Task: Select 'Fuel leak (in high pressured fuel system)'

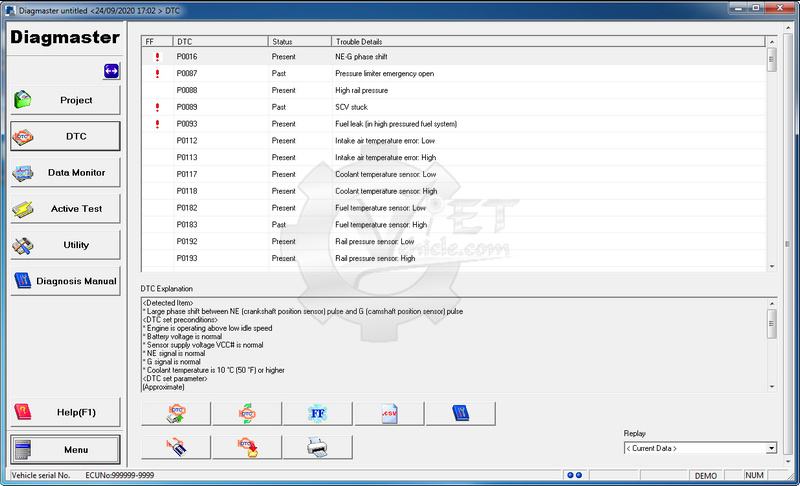Action: click(396, 124)
